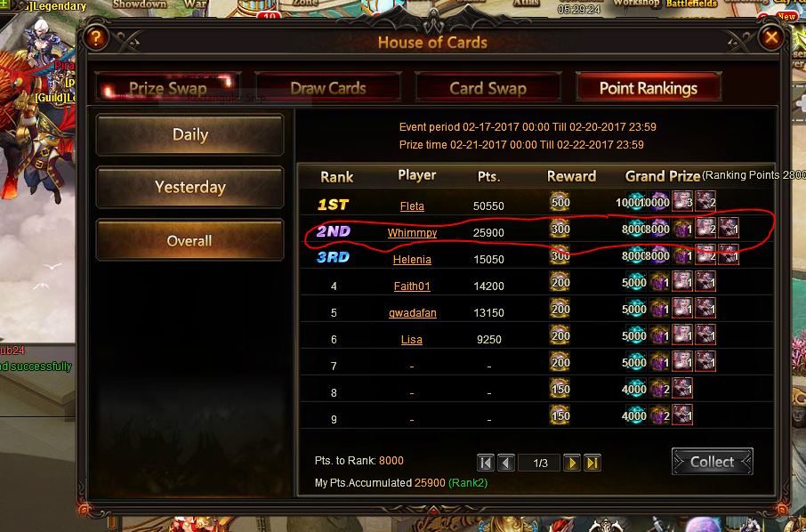Open player Fleta's profile link
806x532 pixels.
[412, 206]
